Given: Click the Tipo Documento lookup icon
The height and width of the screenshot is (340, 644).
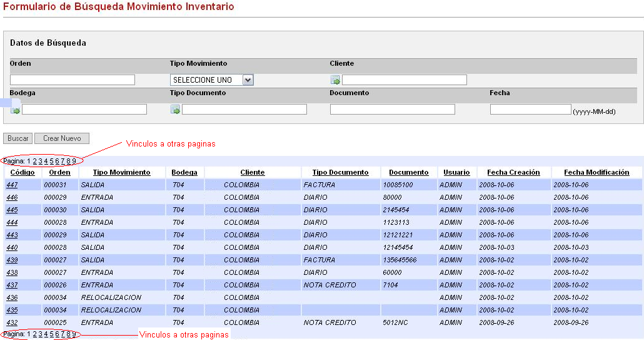Looking at the screenshot, I should [175, 110].
